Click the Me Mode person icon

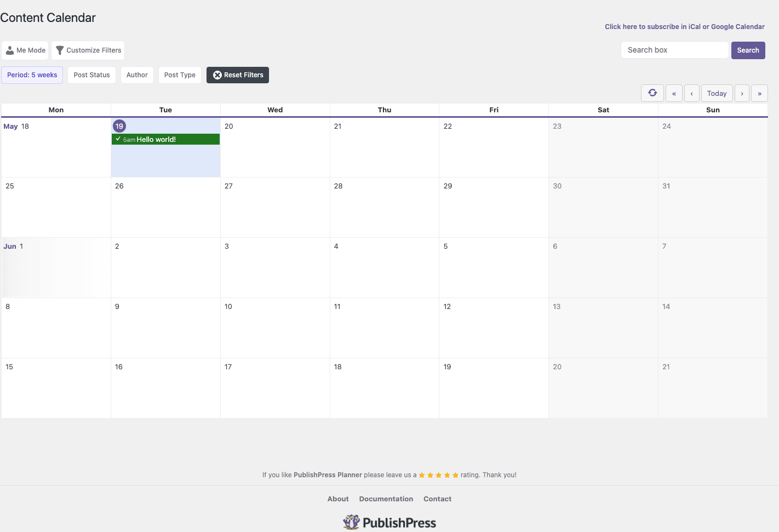tap(10, 50)
